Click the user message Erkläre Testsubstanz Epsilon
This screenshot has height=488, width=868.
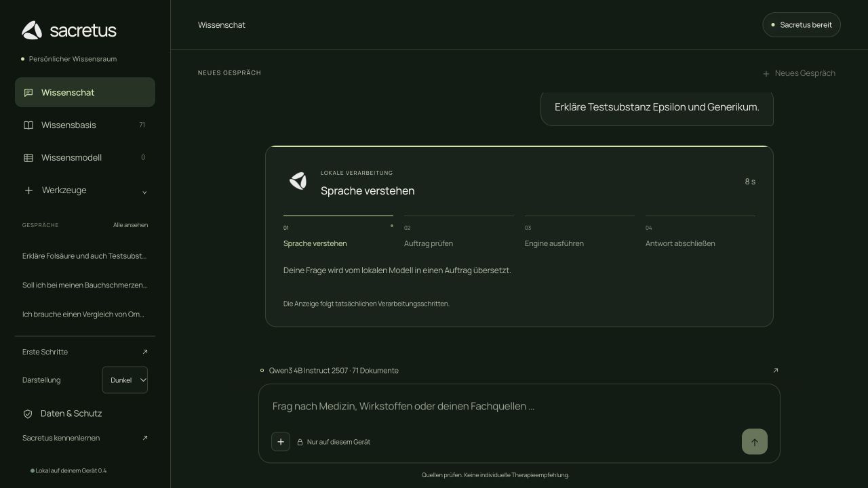(657, 107)
